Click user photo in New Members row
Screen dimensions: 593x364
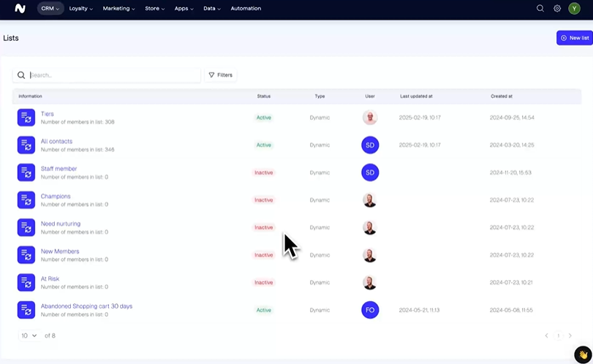370,255
